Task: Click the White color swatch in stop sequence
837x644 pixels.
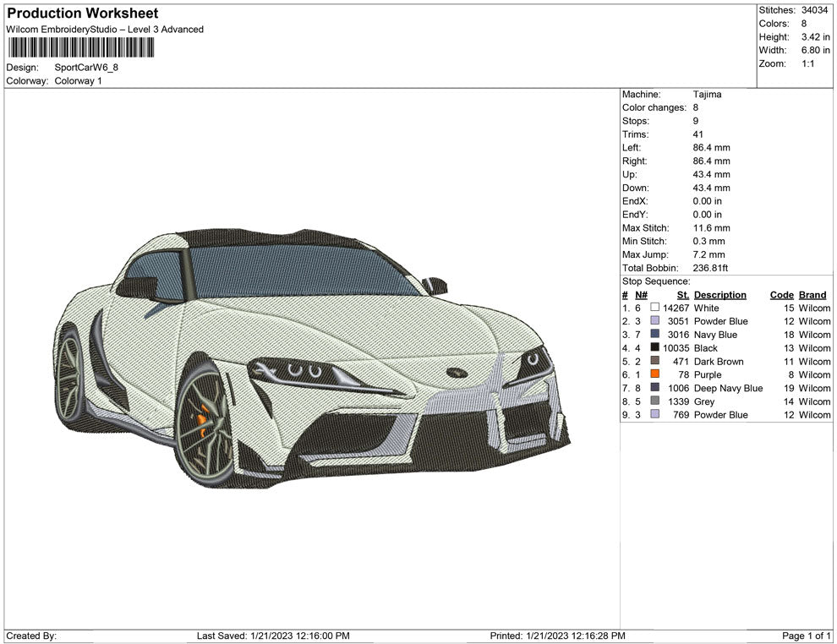Action: click(655, 308)
